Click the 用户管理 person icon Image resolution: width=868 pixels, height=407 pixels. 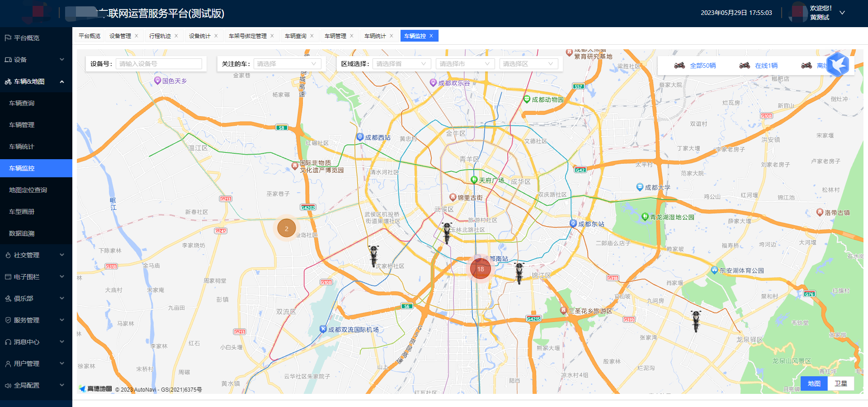point(8,364)
